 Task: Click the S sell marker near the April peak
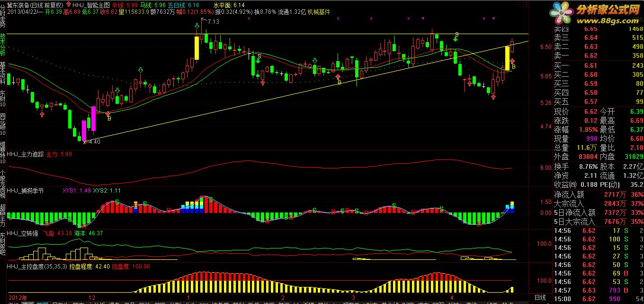pyautogui.click(x=457, y=34)
